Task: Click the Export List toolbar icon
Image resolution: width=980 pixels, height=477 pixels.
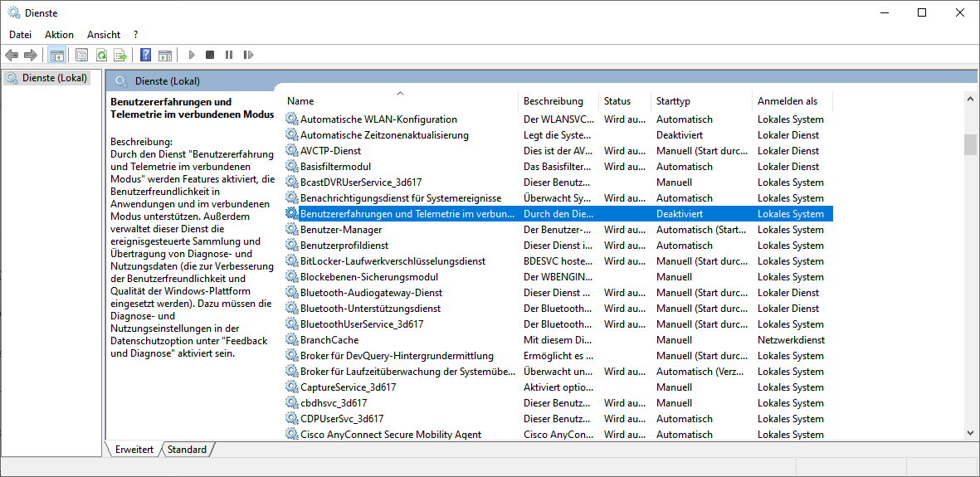Action: point(120,55)
